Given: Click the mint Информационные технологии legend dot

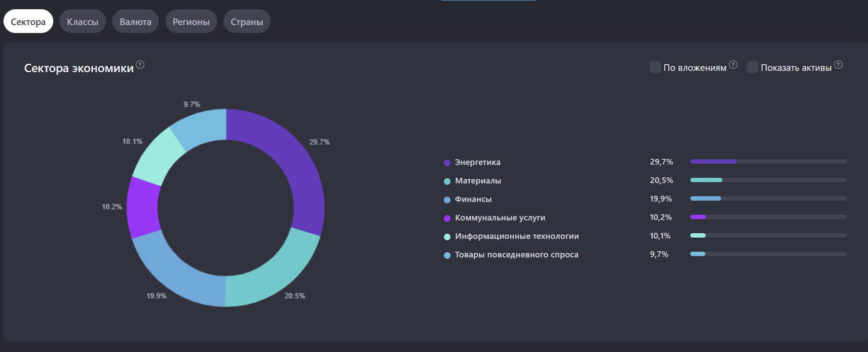Looking at the screenshot, I should coord(447,237).
